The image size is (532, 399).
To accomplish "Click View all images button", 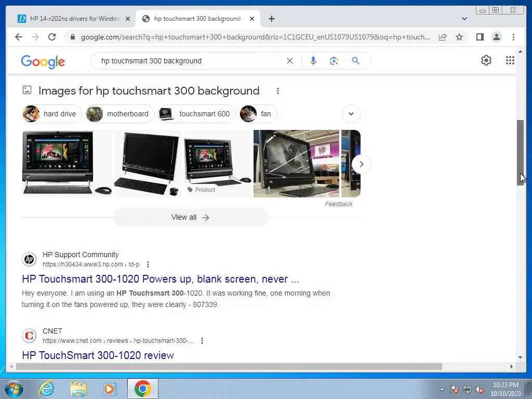I will click(191, 218).
